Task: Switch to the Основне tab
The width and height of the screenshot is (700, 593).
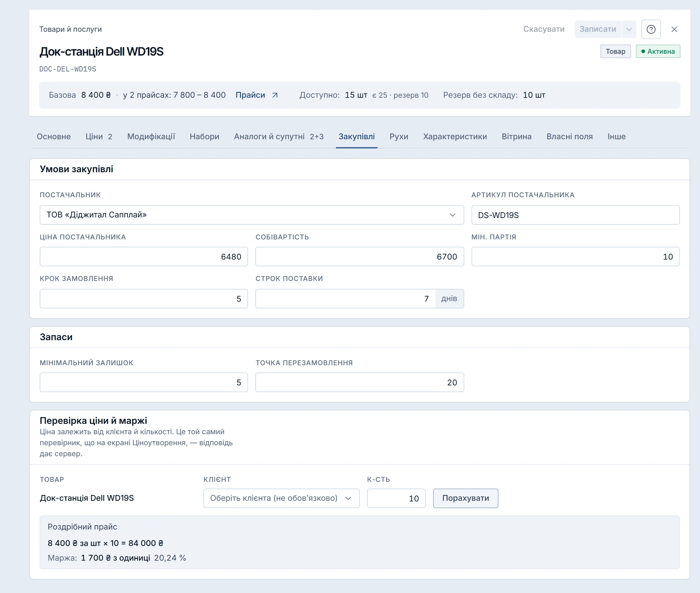Action: (x=54, y=136)
